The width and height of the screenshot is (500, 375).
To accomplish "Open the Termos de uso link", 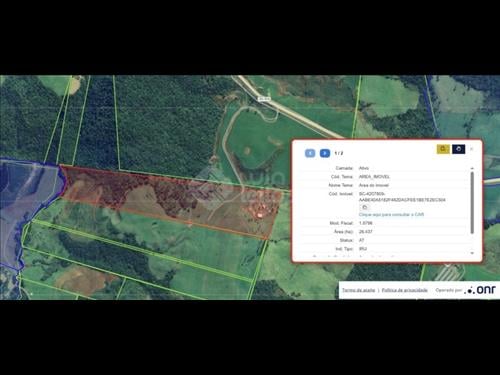I will [358, 290].
